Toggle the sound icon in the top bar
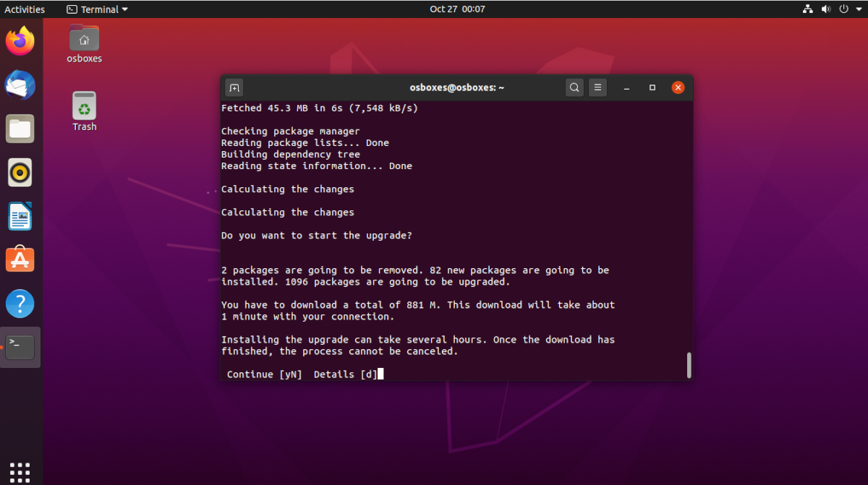Viewport: 868px width, 485px height. coord(825,9)
